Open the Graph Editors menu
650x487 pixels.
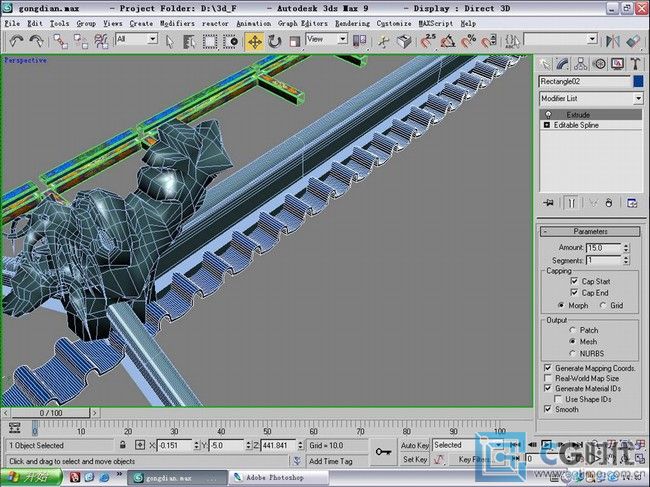click(x=303, y=24)
